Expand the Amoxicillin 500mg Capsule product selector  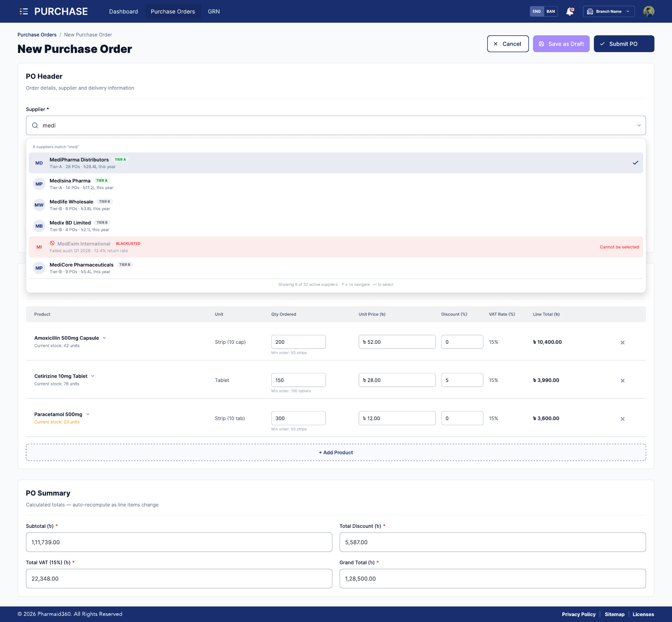coord(104,338)
